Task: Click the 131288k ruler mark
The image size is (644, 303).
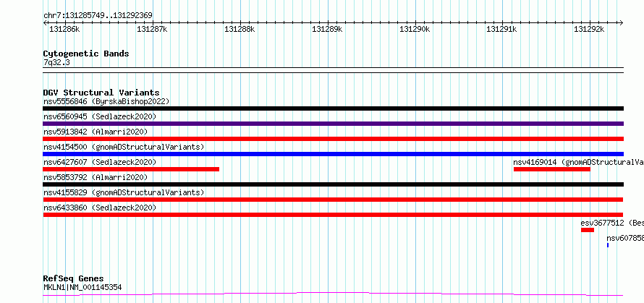Action: pyautogui.click(x=240, y=29)
